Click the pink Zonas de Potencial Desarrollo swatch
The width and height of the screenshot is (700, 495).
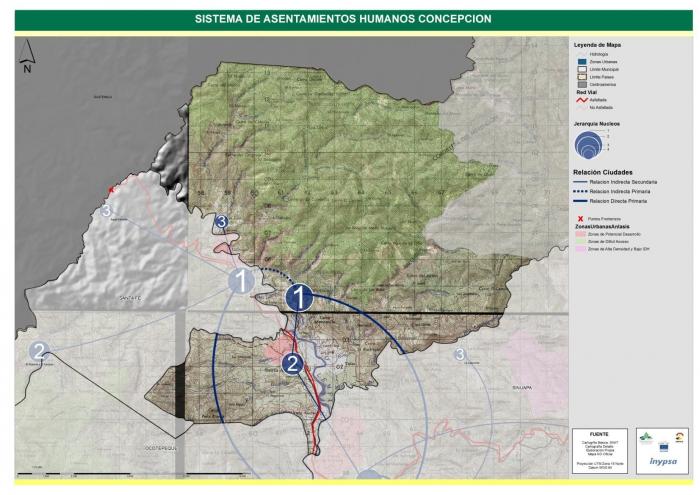tap(580, 234)
